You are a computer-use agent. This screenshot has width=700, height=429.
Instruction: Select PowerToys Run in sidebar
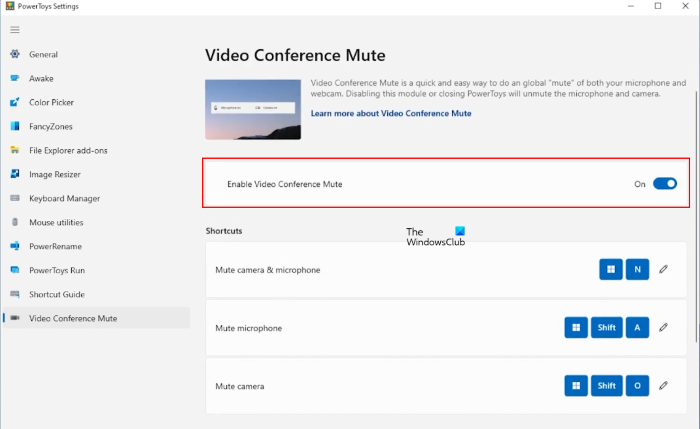coord(56,271)
